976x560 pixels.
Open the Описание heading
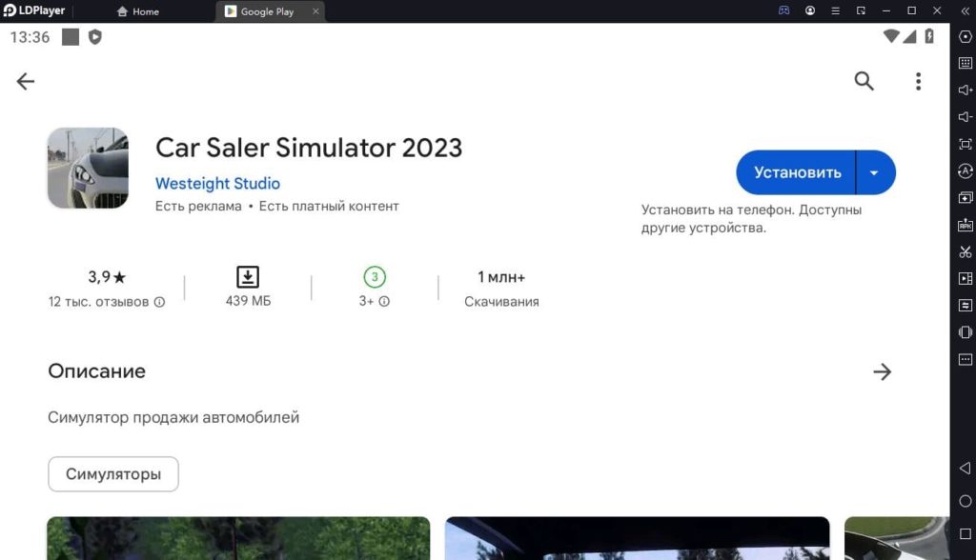96,371
